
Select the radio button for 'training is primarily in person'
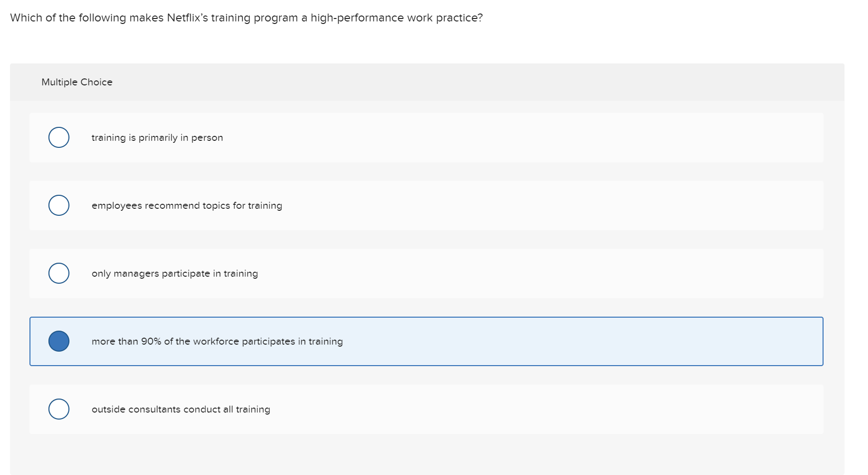coord(58,137)
